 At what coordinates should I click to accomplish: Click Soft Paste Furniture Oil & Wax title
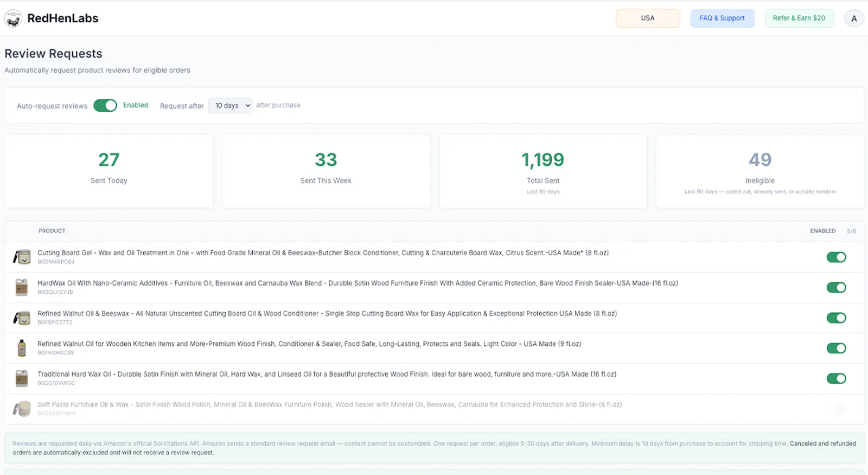coord(330,405)
